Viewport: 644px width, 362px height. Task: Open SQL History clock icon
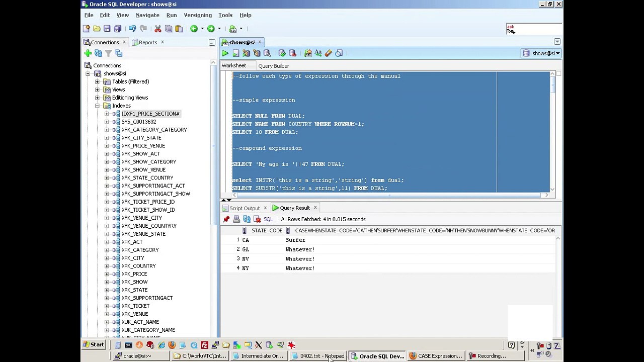click(339, 53)
